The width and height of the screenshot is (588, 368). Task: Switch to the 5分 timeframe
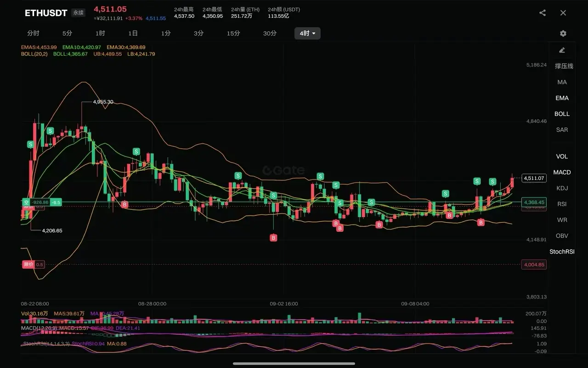(67, 33)
